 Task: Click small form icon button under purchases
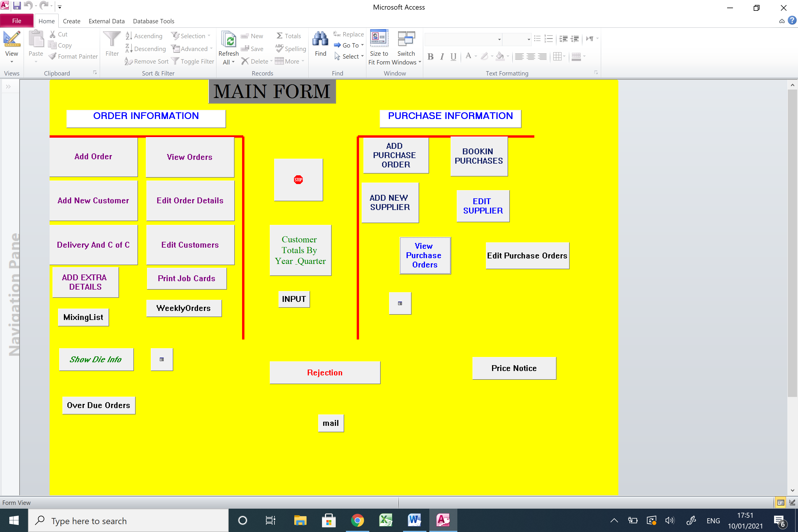pos(400,303)
